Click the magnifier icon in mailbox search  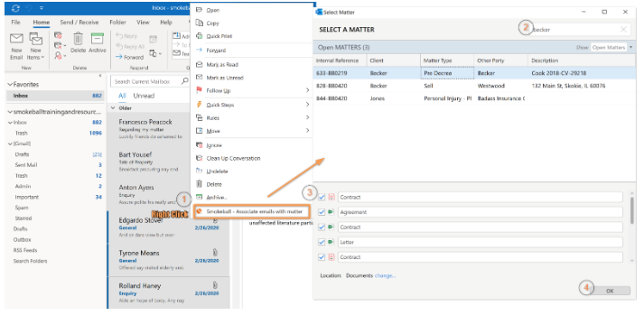tap(185, 81)
